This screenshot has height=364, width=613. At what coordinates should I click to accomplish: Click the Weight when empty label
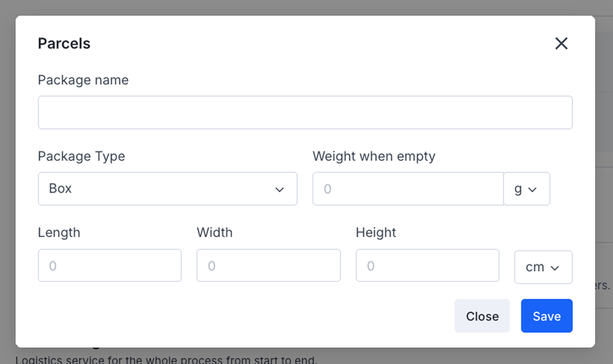pos(374,156)
